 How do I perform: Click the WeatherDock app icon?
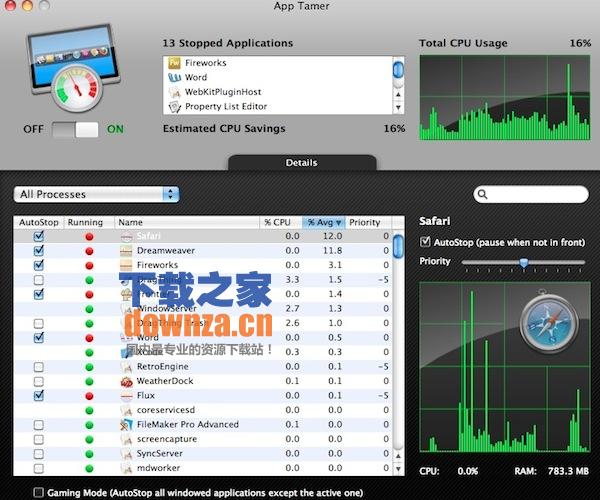126,381
